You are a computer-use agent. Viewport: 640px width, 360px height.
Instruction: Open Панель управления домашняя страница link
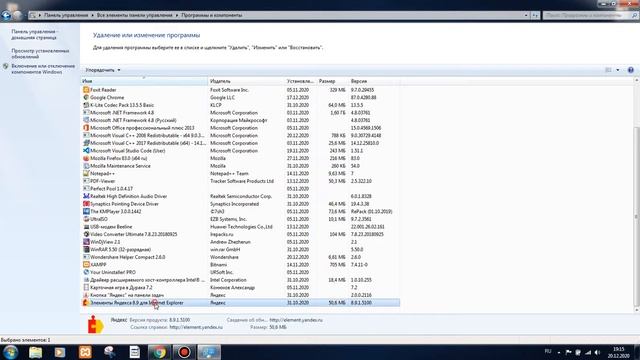click(34, 34)
